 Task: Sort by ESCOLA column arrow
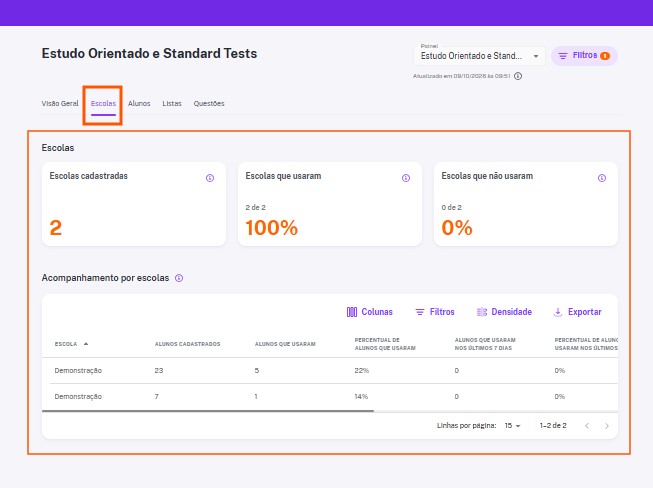(86, 344)
